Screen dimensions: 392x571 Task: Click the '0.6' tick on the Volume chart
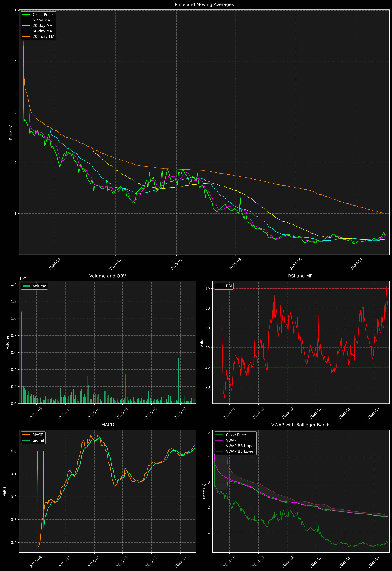coord(14,353)
